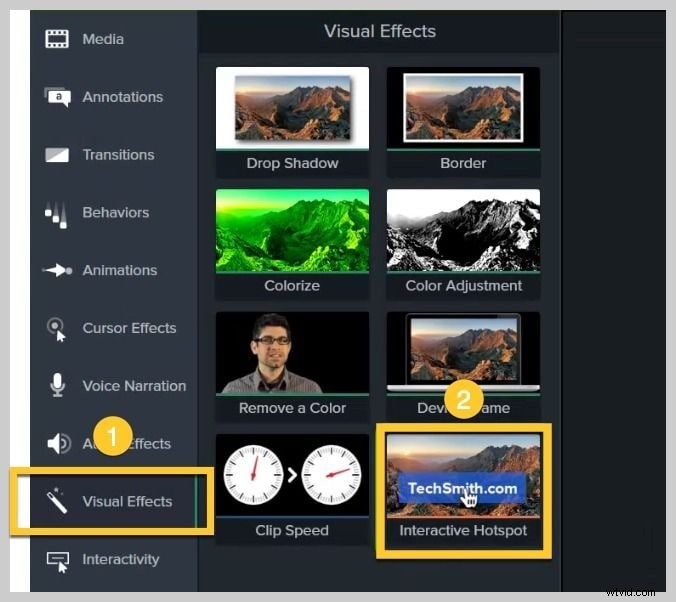The height and width of the screenshot is (602, 676).
Task: Select the Interactive Hotspot thumbnail
Action: pyautogui.click(x=463, y=475)
